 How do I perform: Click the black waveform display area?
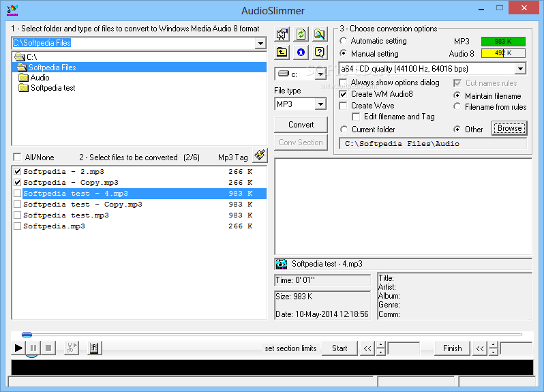coord(273,367)
